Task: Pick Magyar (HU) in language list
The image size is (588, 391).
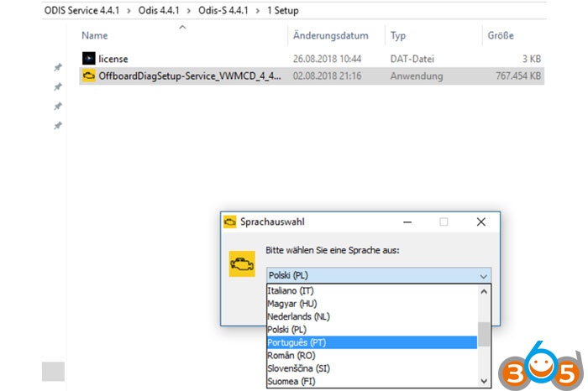Action: click(x=291, y=303)
